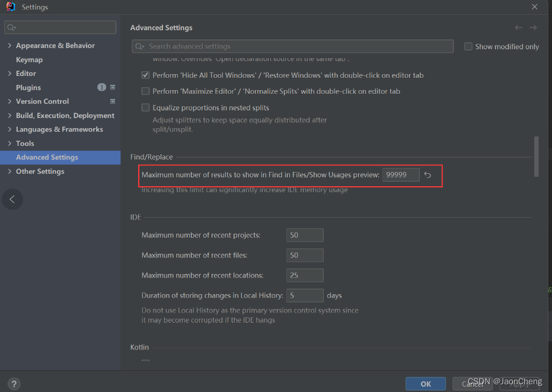This screenshot has height=392, width=552.
Task: Click 'Do not use Local History' warning text
Action: click(250, 315)
